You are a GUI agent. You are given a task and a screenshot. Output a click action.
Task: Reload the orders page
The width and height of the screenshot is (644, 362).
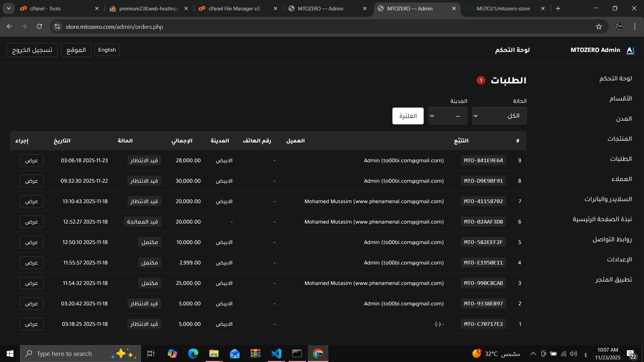(x=40, y=26)
